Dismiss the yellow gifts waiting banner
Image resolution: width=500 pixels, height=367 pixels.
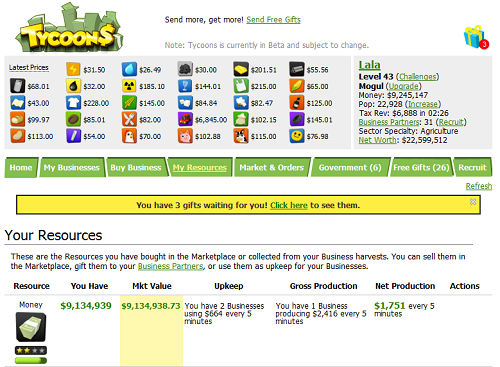473,202
